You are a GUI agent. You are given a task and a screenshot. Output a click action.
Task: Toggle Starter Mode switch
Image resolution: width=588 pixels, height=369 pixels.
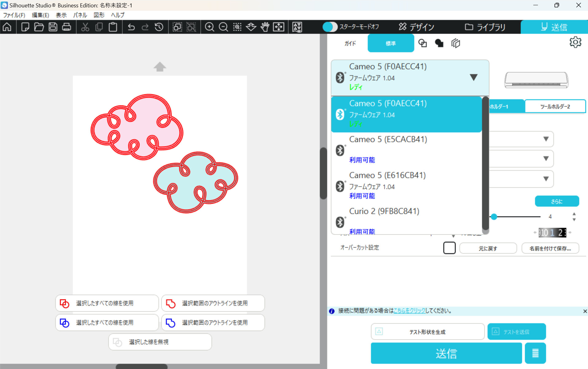click(x=330, y=27)
